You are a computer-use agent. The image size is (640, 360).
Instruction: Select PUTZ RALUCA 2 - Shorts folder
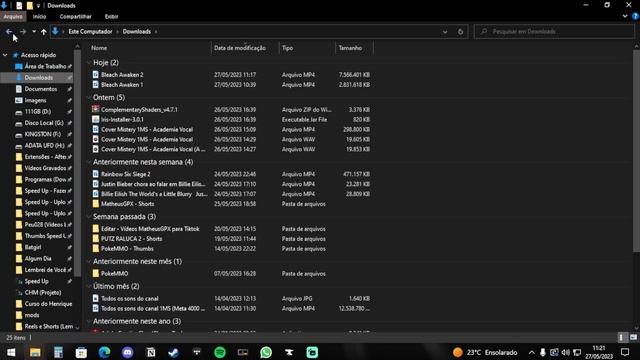pos(131,238)
